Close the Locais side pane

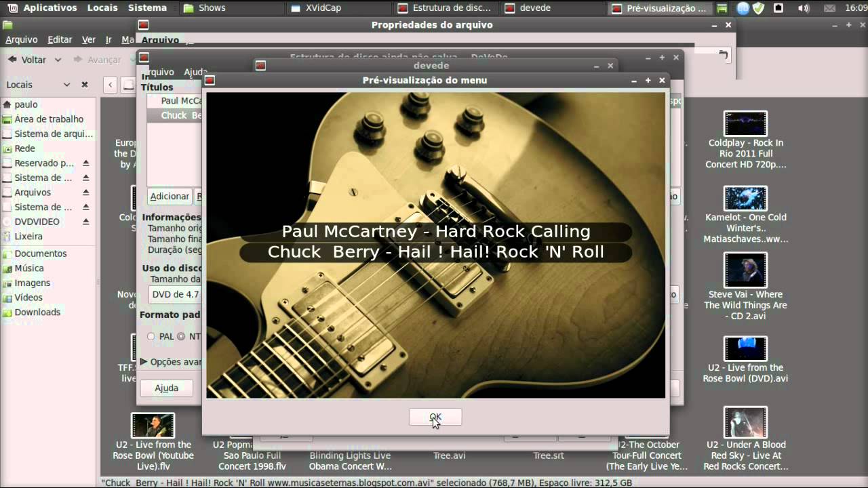[x=85, y=85]
